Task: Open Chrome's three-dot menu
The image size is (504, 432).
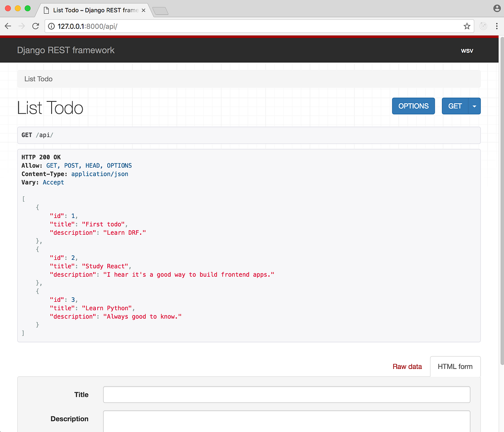Action: pos(496,26)
